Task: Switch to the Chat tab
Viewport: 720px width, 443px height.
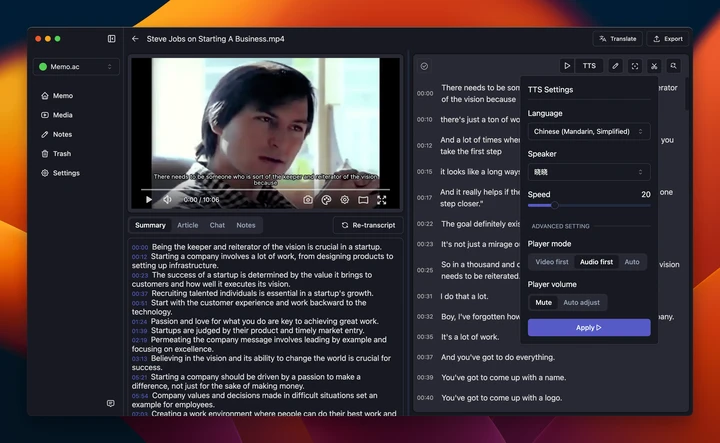Action: (x=217, y=225)
